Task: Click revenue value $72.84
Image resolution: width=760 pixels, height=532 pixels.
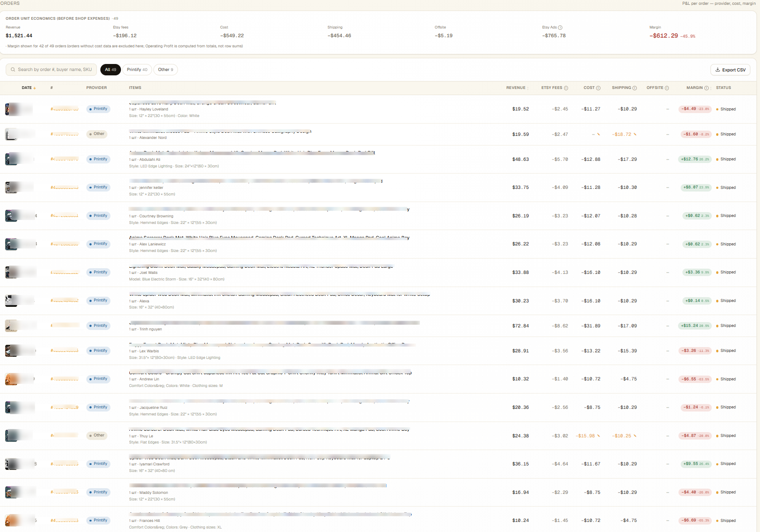Action: (521, 326)
